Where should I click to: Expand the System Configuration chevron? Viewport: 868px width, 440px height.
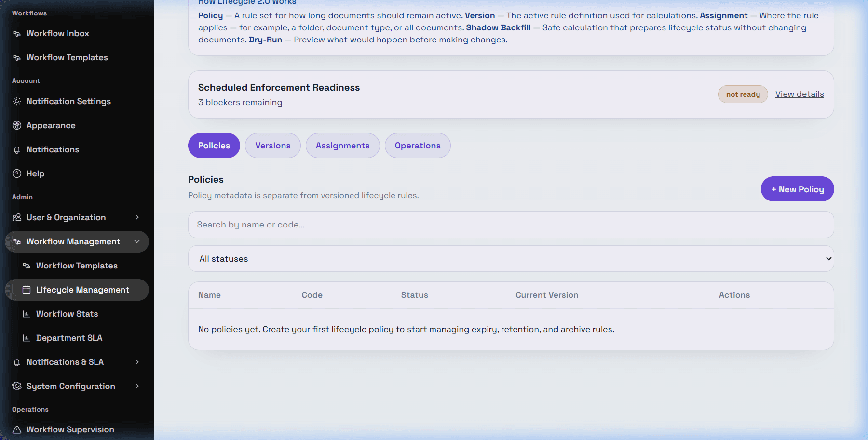(137, 386)
